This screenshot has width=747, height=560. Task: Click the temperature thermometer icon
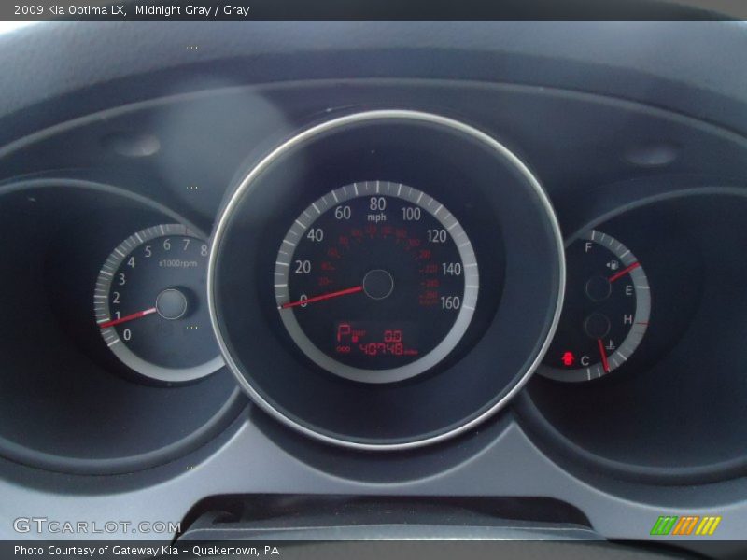[x=611, y=344]
